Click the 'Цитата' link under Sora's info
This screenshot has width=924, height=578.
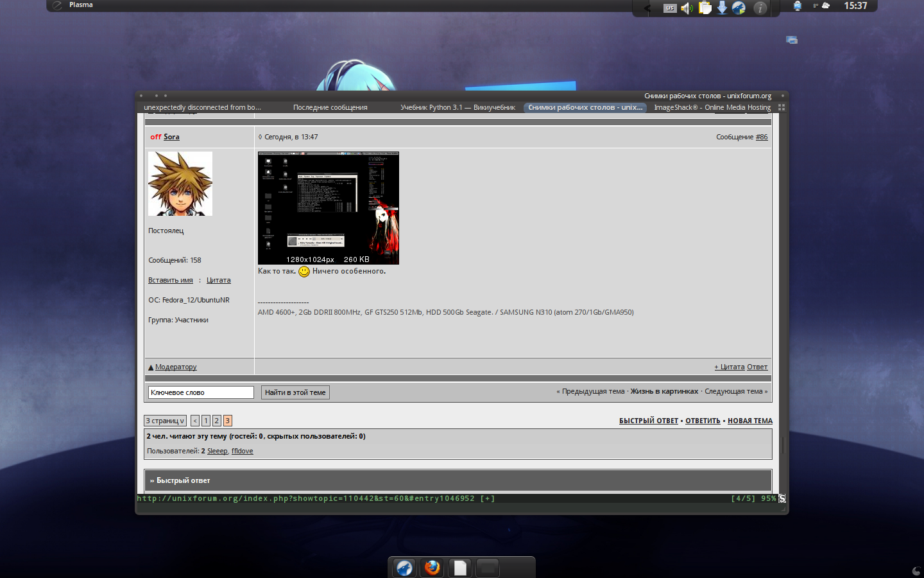pos(218,280)
